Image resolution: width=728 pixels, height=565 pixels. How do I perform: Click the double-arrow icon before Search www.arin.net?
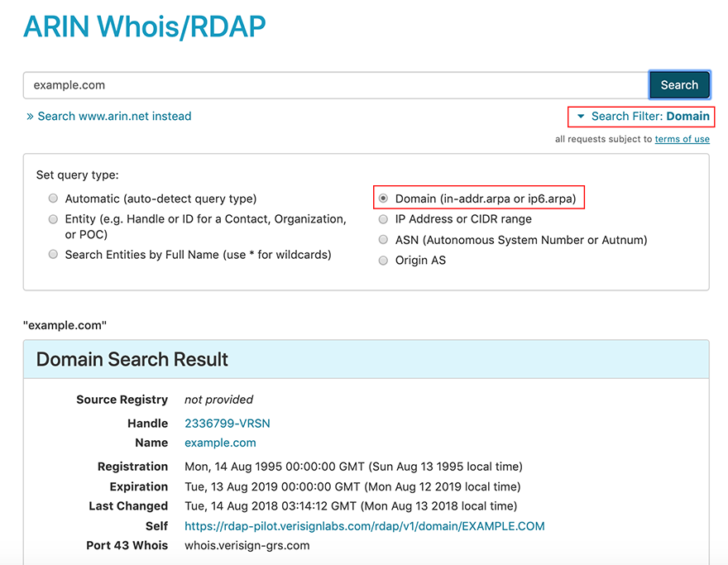[29, 116]
